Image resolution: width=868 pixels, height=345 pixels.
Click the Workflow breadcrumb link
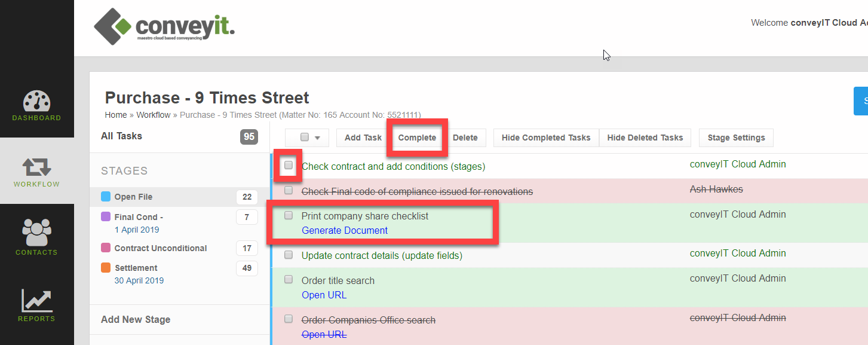[x=153, y=115]
